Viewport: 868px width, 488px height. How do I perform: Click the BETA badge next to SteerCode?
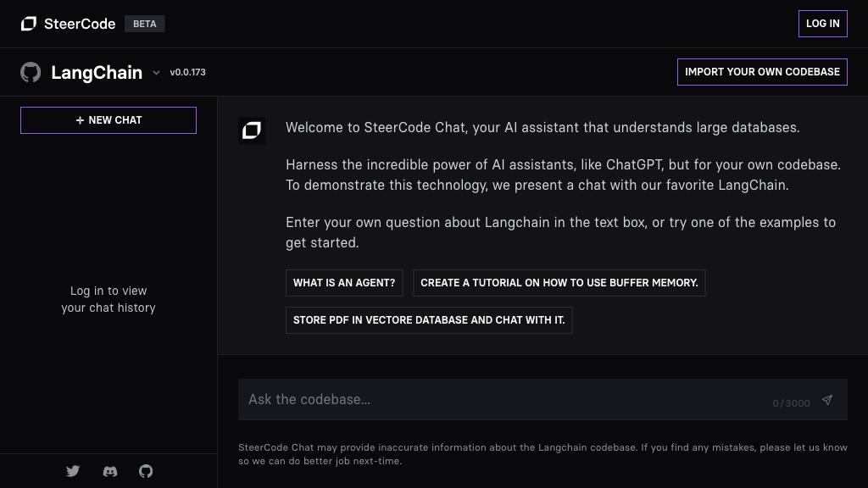click(x=145, y=24)
